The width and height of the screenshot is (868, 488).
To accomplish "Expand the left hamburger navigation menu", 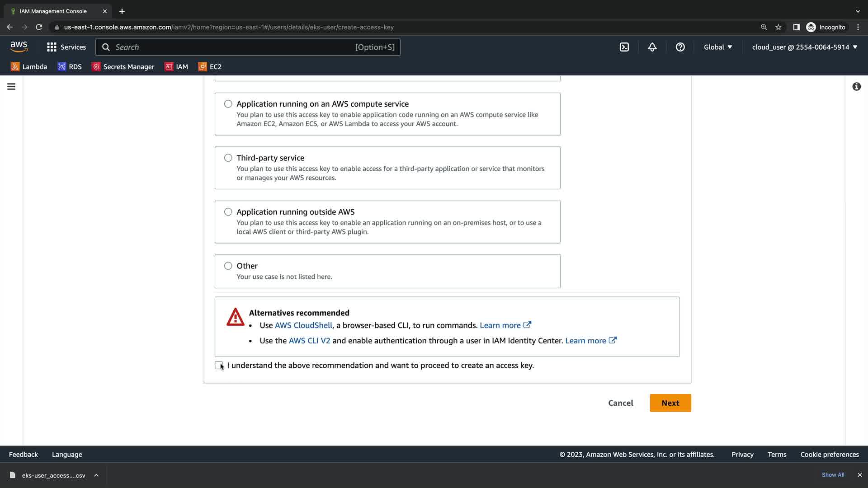I will pos(11,86).
